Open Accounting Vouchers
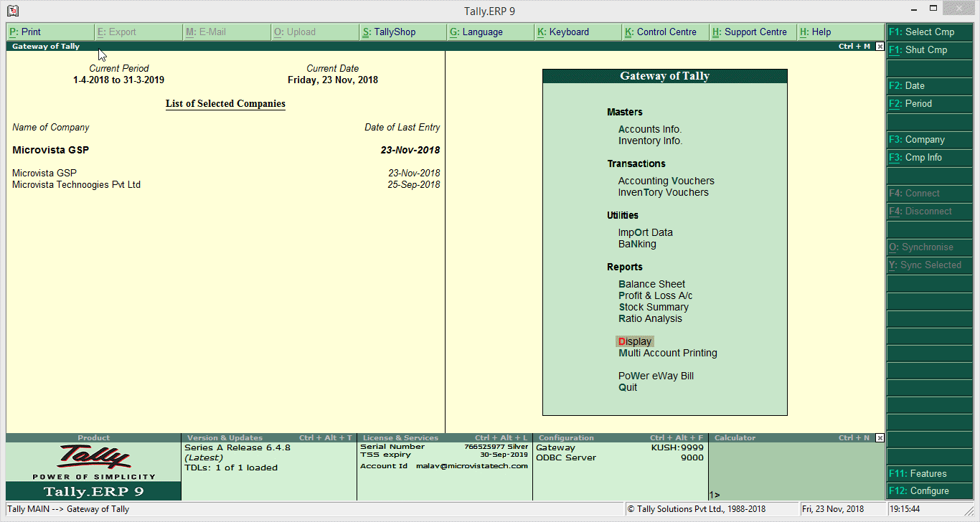 click(666, 181)
